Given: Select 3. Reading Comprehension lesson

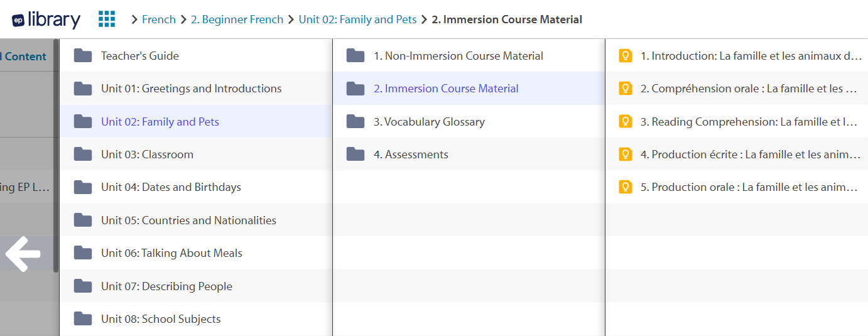Looking at the screenshot, I should coord(737,122).
